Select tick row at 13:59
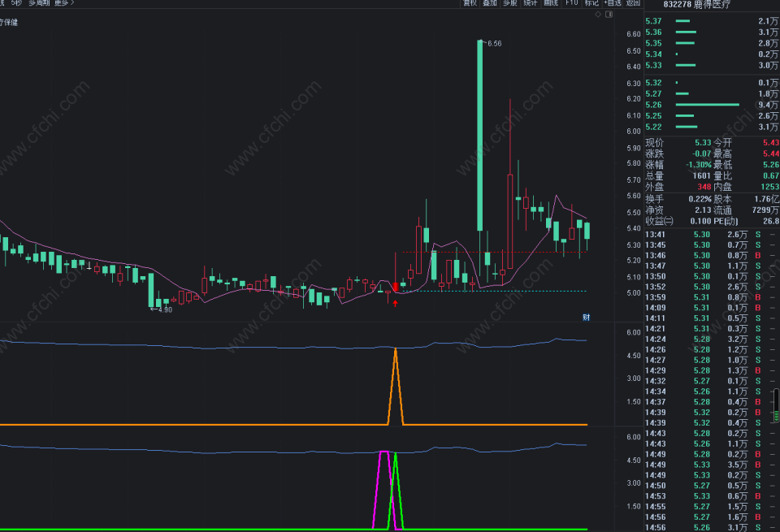This screenshot has width=780, height=532. [x=710, y=297]
